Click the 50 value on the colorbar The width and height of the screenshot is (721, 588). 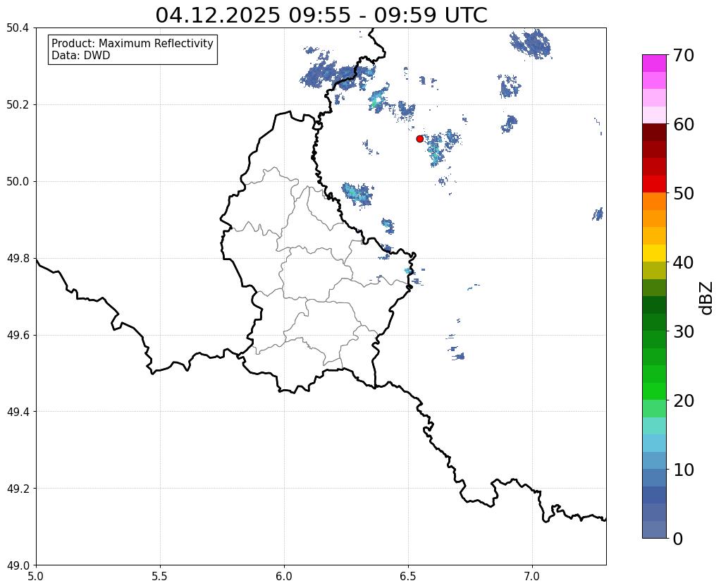tap(684, 194)
